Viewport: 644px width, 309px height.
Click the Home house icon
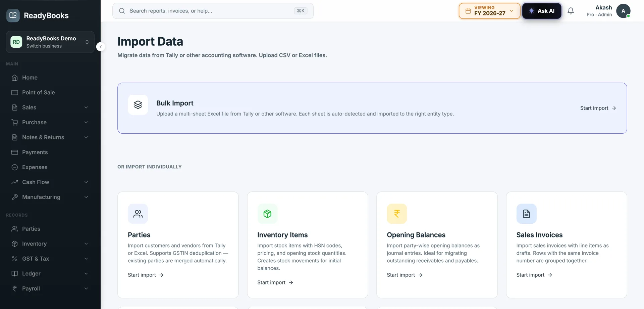click(x=14, y=78)
